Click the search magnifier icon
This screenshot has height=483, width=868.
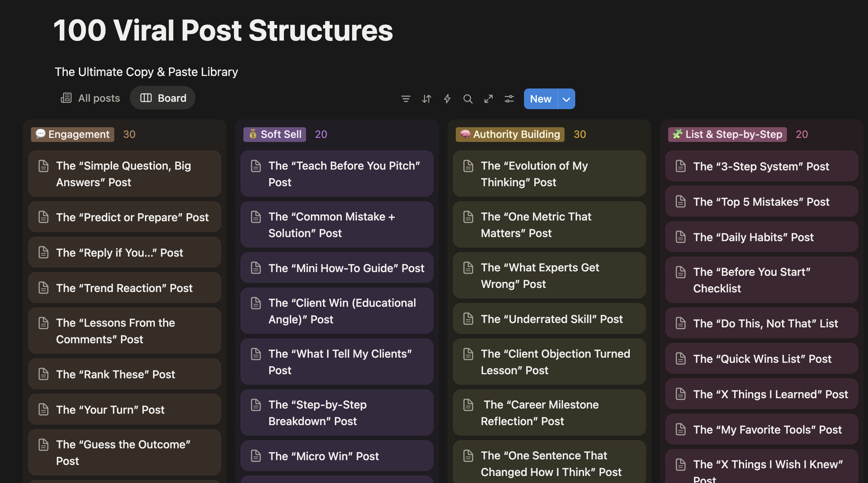[x=468, y=99]
